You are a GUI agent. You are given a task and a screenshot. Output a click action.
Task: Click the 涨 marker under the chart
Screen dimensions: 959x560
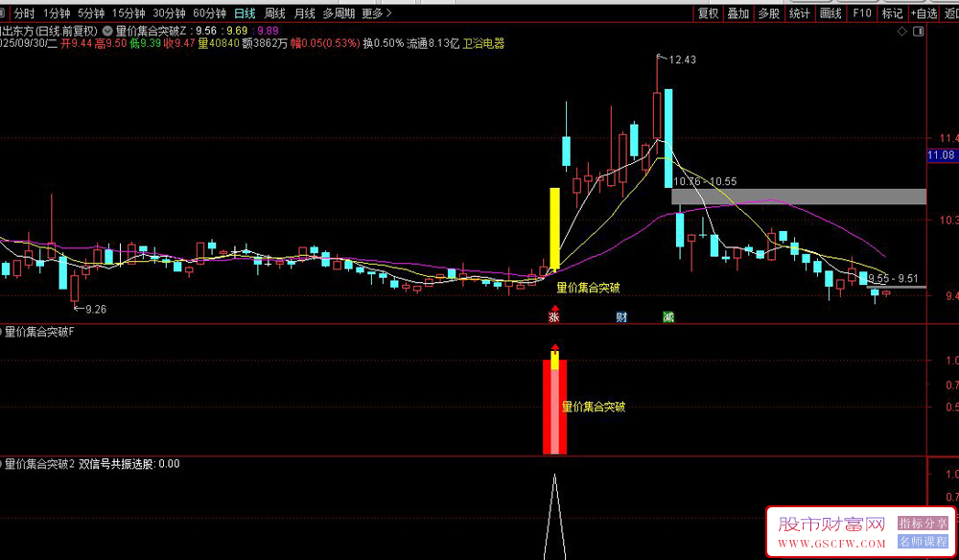point(554,317)
